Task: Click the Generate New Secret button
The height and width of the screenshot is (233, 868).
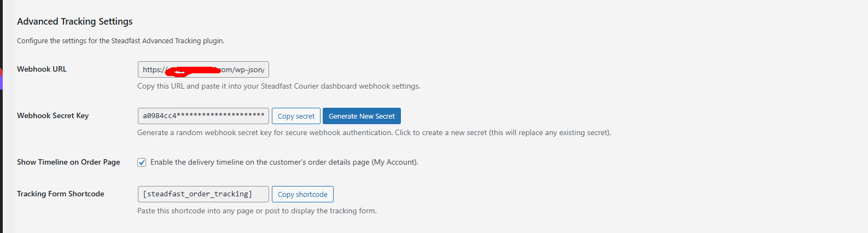Action: click(362, 116)
